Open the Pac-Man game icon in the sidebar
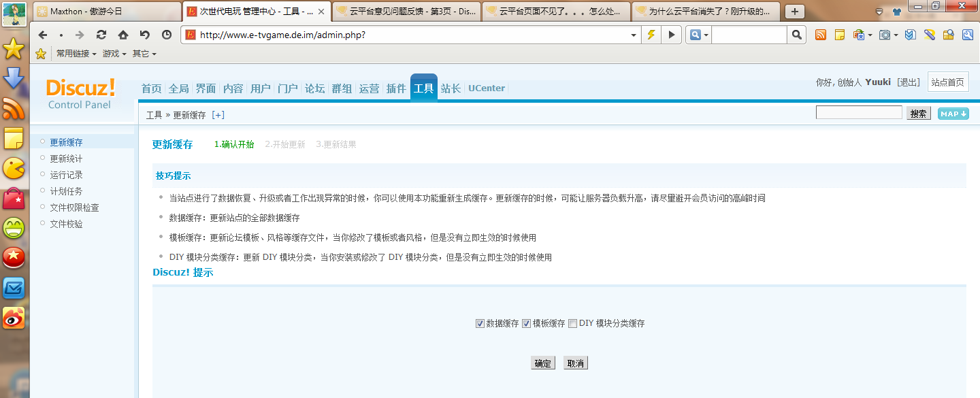Image resolution: width=980 pixels, height=398 pixels. [14, 168]
